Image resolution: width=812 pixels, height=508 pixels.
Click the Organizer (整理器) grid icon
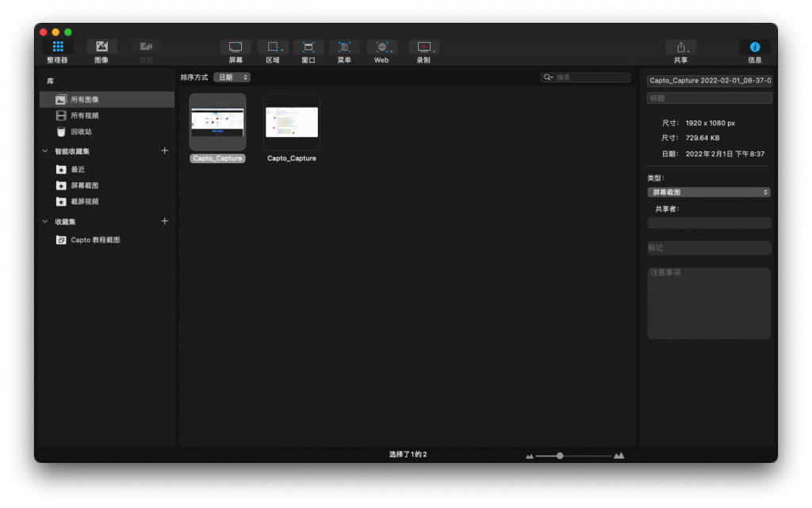(57, 47)
